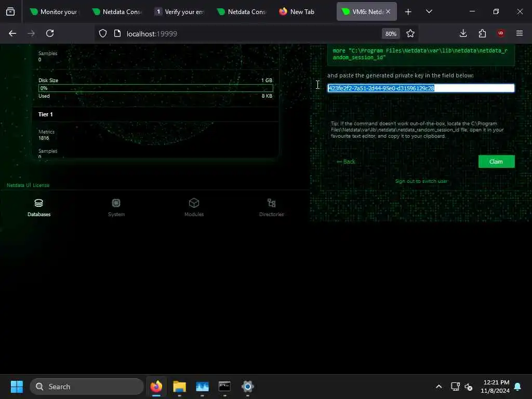Screen dimensions: 532x399
Task: Click the Disk Size 0% usage bar
Action: (x=156, y=88)
